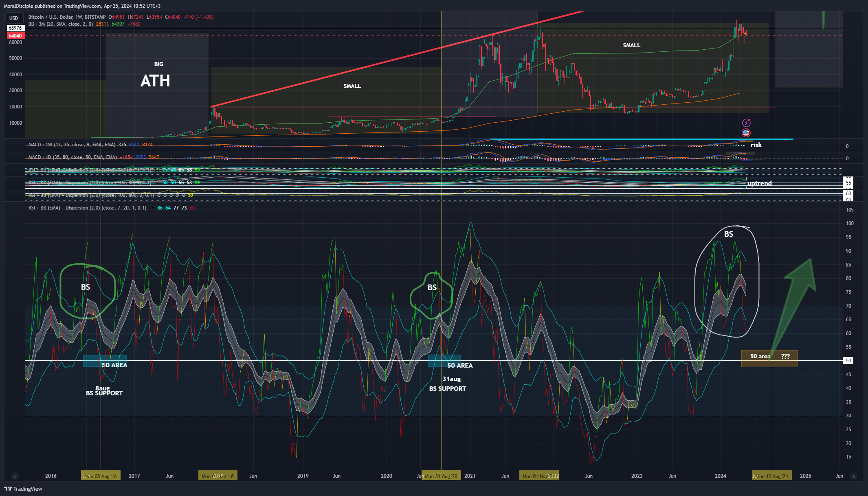This screenshot has width=868, height=496.
Task: Click the 100 label on RSI scale
Action: point(850,223)
